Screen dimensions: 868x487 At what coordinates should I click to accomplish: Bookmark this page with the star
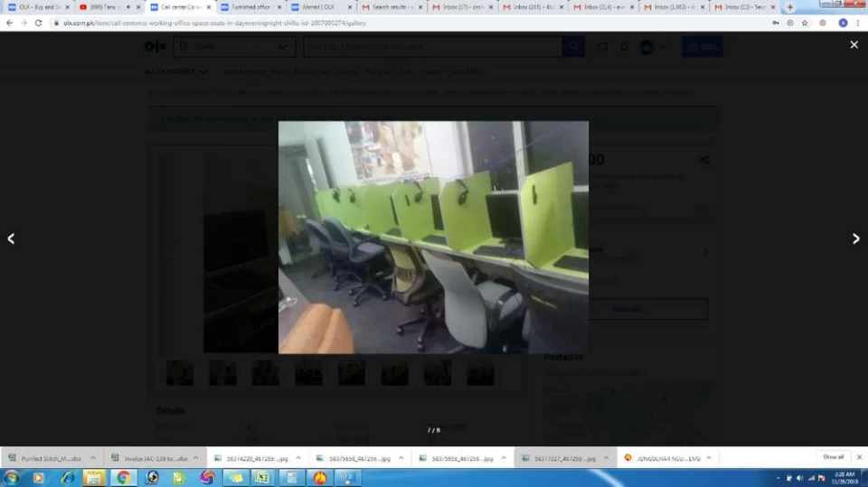click(x=805, y=23)
